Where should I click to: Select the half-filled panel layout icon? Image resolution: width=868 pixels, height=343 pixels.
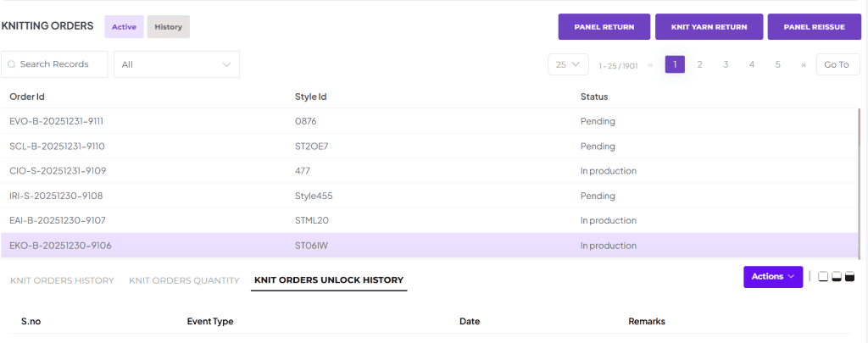click(x=837, y=276)
